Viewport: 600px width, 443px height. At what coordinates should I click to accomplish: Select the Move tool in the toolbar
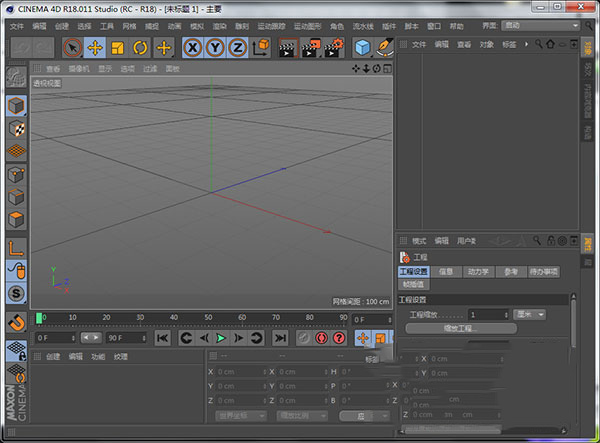[96, 47]
